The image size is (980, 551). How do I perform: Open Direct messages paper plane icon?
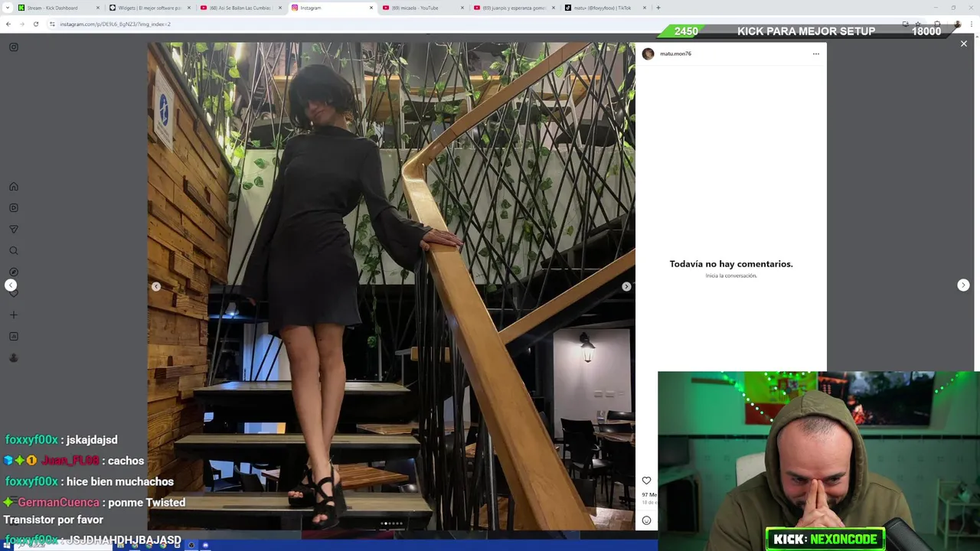[x=14, y=230]
